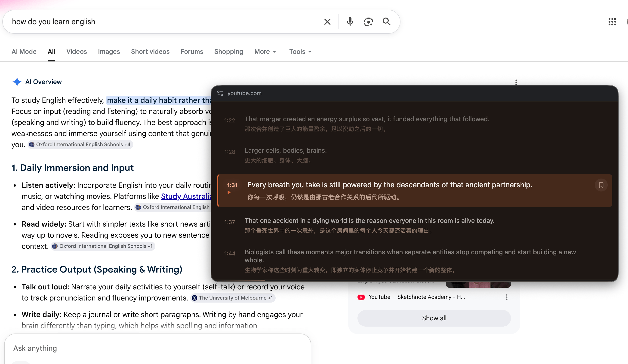Open the Google apps grid icon
628x364 pixels.
click(x=612, y=22)
